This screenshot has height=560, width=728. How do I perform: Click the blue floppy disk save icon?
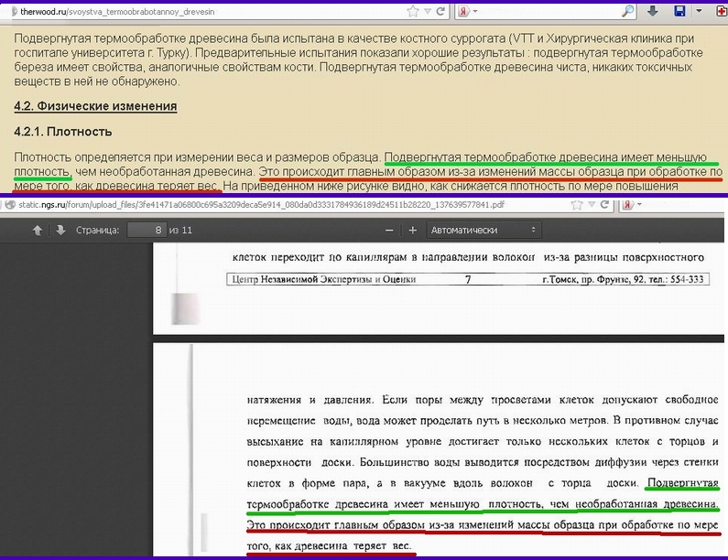(x=679, y=12)
